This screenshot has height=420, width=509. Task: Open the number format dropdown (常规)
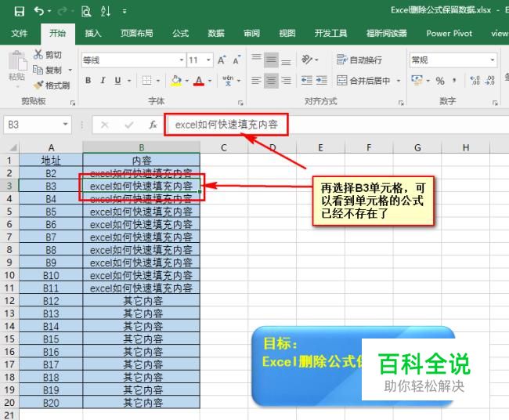pos(492,60)
